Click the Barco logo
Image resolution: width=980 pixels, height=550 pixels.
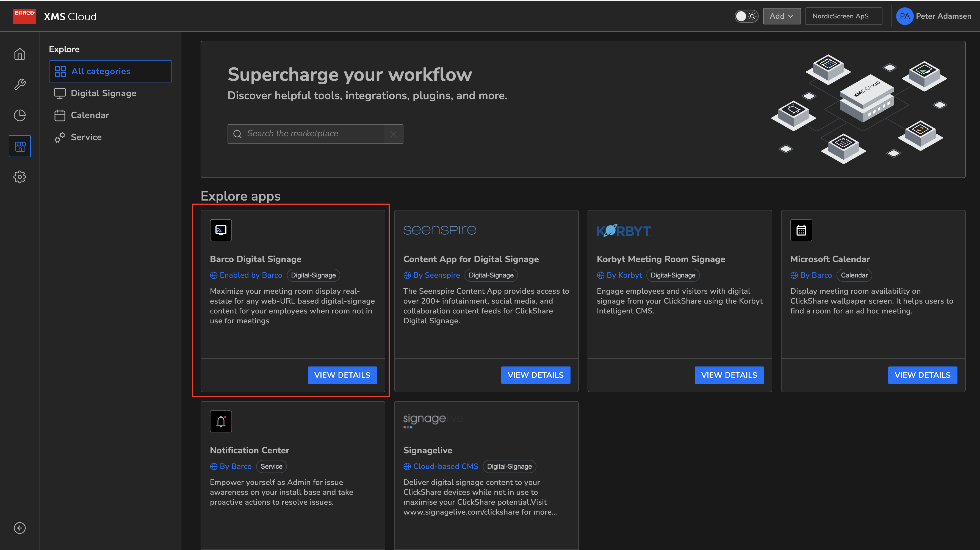coord(25,16)
